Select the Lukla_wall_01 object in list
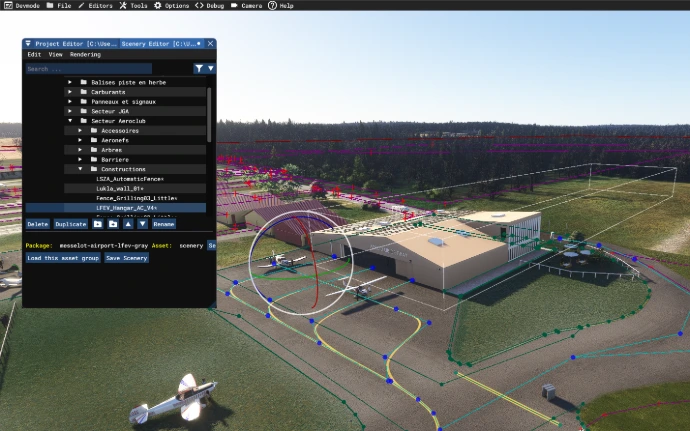The image size is (690, 431). (x=119, y=188)
